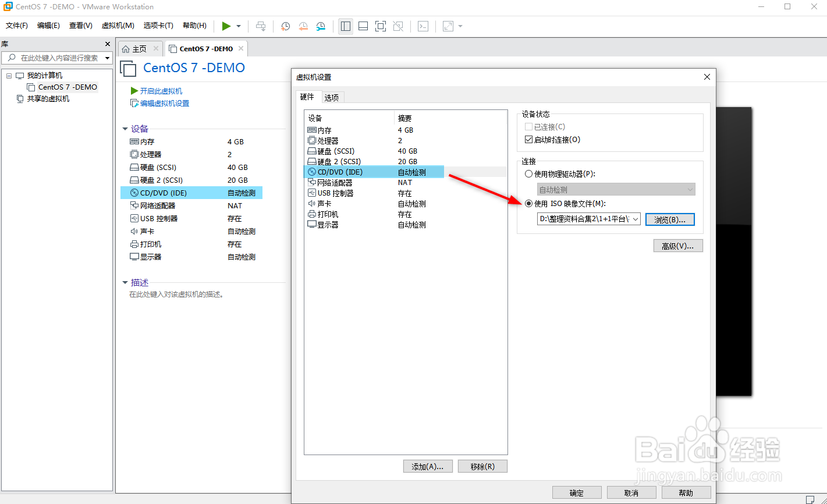The image size is (827, 504).
Task: Open the console view icon
Action: (424, 26)
